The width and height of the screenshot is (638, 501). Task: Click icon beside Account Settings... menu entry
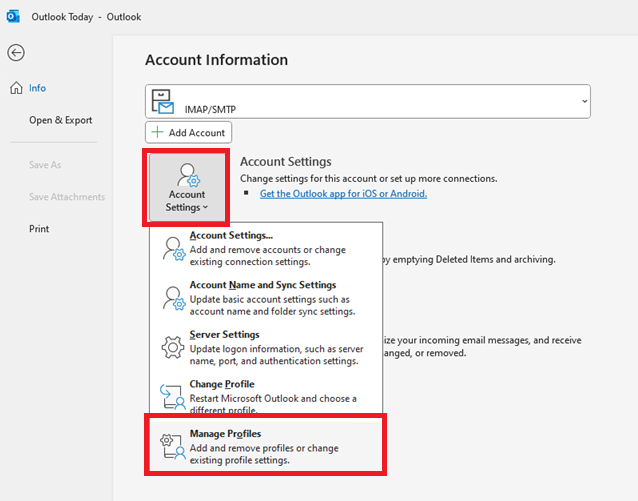click(174, 249)
